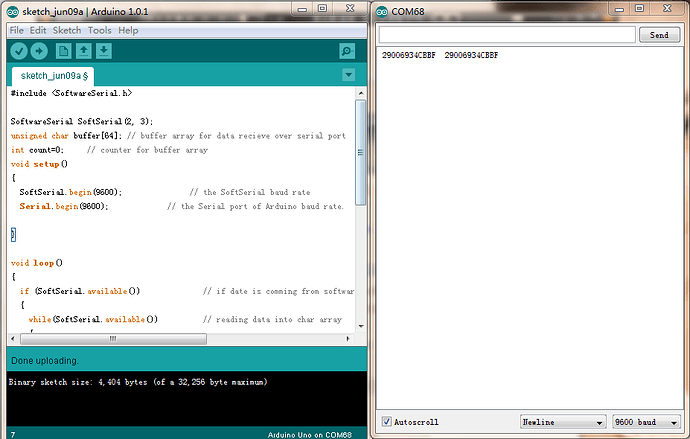This screenshot has width=690, height=439.
Task: Click the editor scroll left arrow
Action: (x=12, y=339)
